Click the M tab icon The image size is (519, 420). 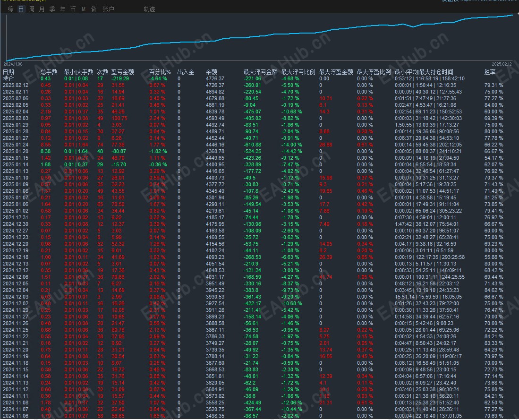(83, 9)
